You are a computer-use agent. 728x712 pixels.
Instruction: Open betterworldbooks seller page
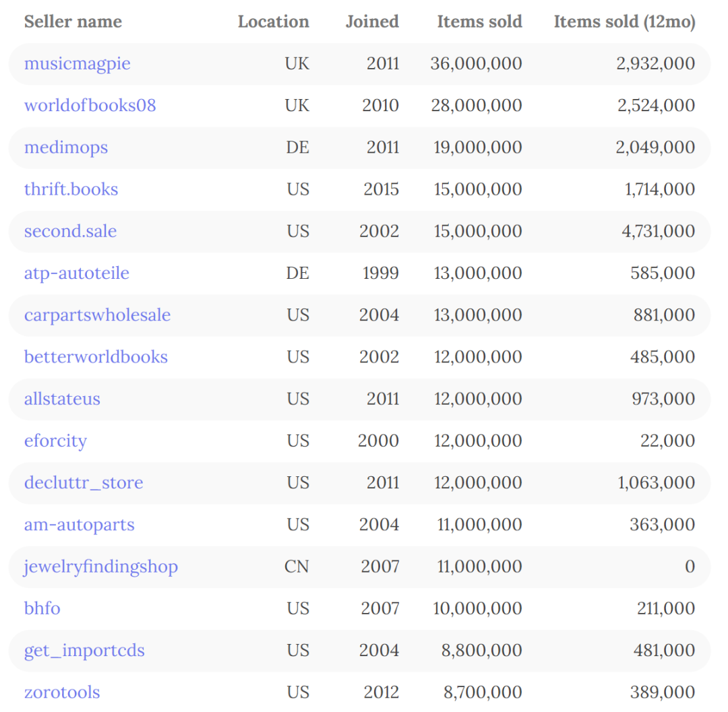96,357
